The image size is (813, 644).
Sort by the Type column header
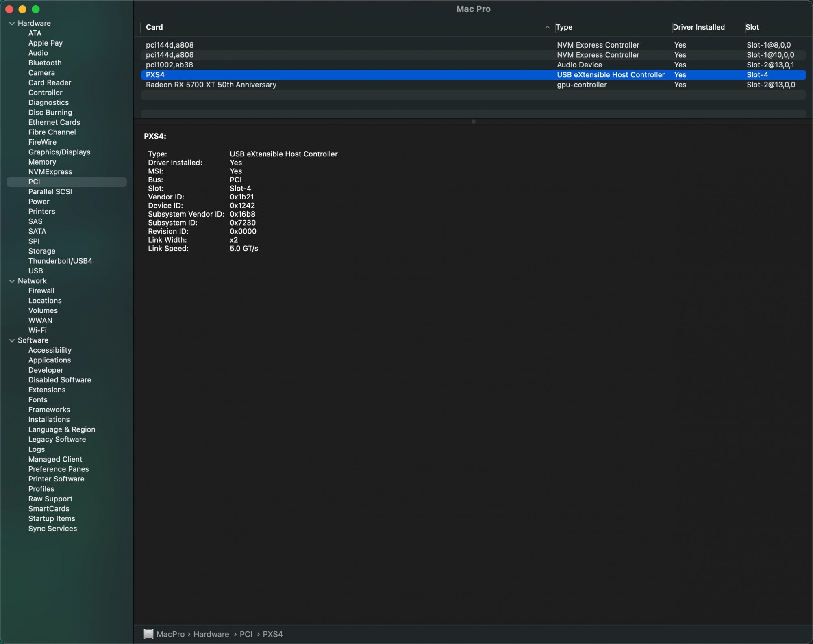pyautogui.click(x=564, y=27)
